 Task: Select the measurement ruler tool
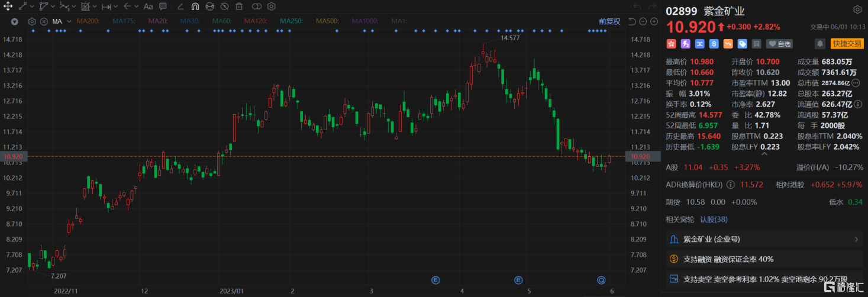coord(107,7)
